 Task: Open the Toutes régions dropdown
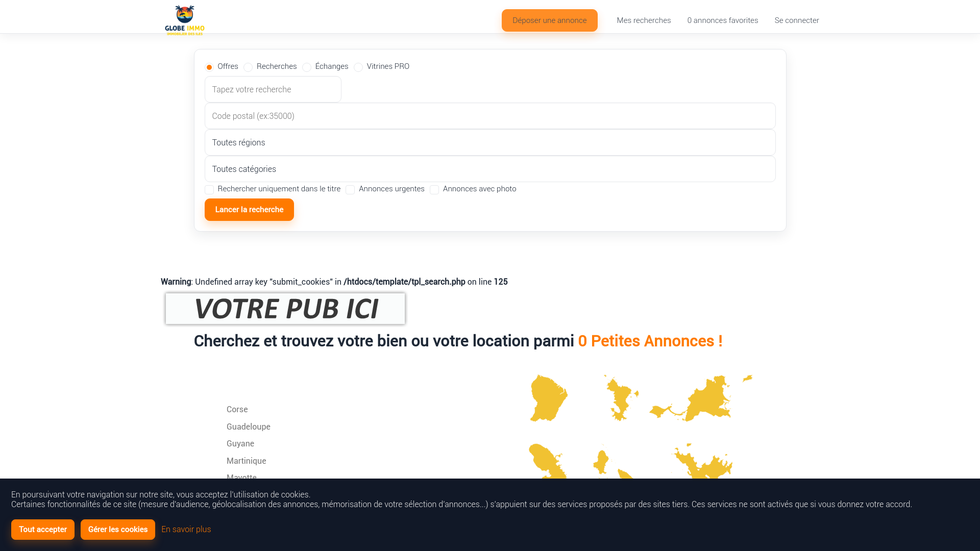(490, 142)
